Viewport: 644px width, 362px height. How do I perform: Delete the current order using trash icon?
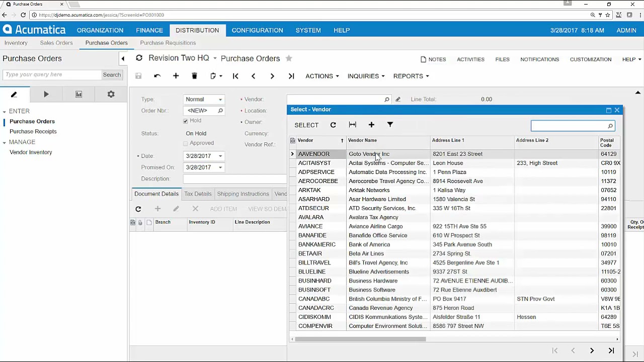[x=194, y=76]
